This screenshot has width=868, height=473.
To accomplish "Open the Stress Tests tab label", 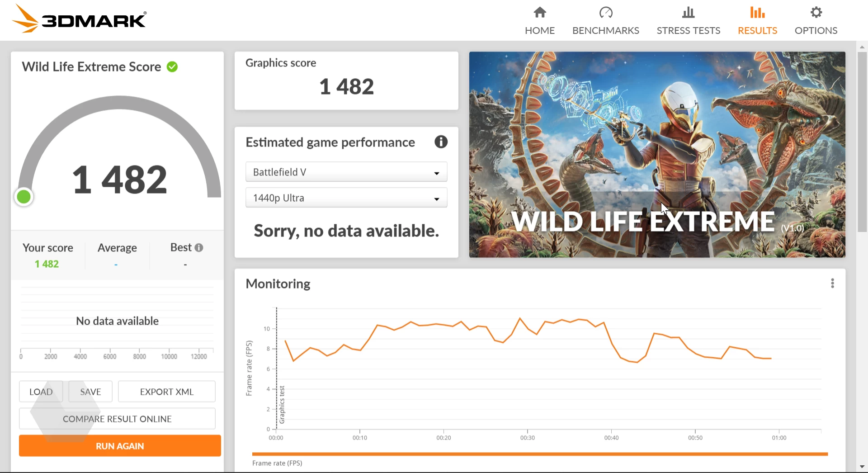I will click(688, 30).
